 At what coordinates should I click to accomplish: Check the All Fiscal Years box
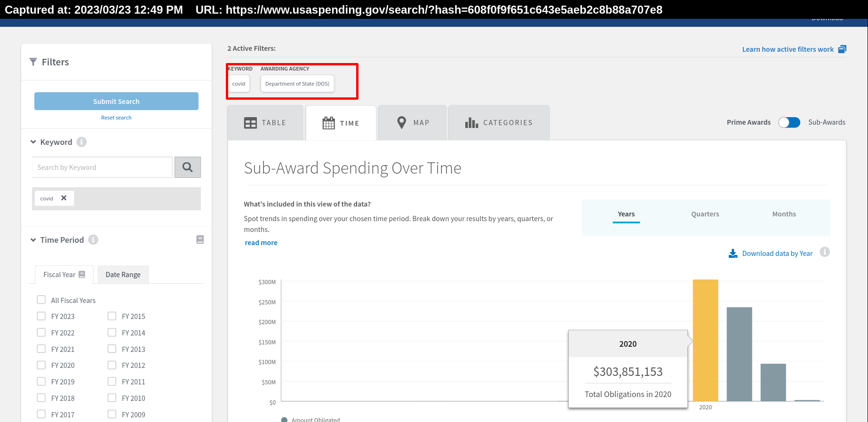pyautogui.click(x=41, y=300)
